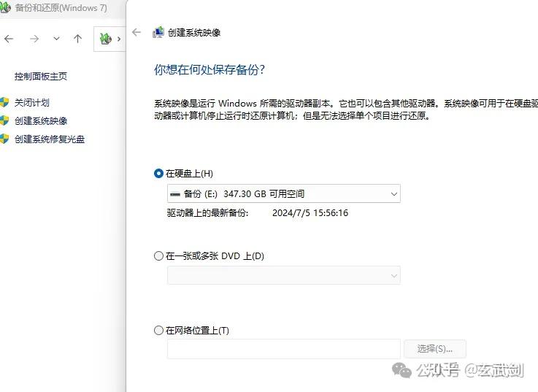Click the label 驱动器上的最新备份:

coord(207,213)
